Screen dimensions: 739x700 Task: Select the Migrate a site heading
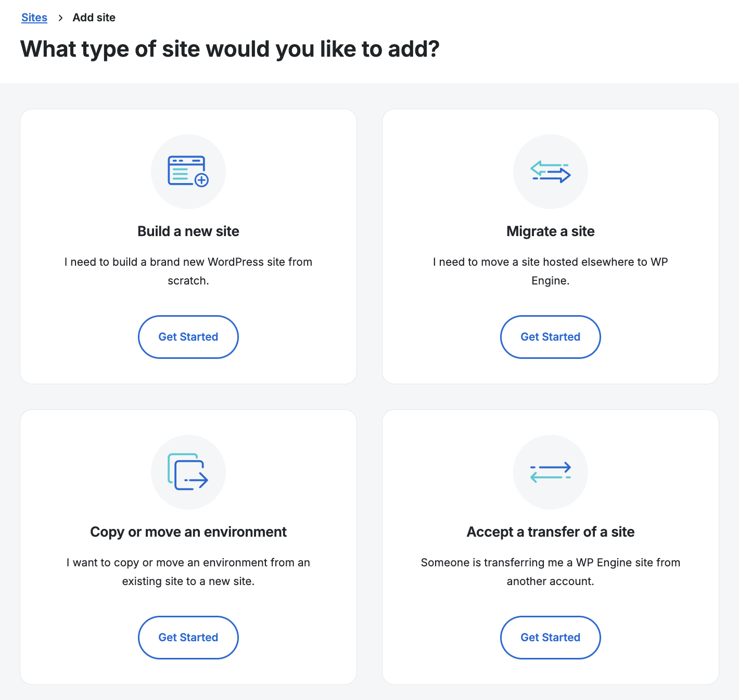point(550,231)
